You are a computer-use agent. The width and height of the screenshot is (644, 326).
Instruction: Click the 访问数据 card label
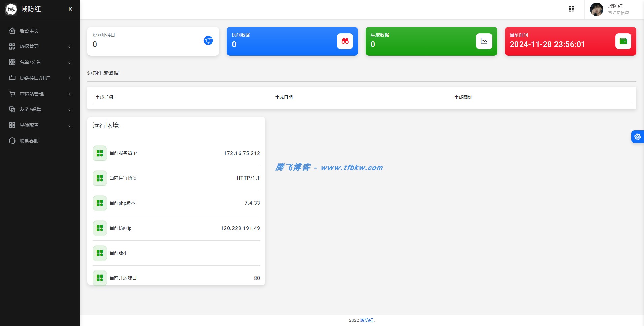(241, 35)
